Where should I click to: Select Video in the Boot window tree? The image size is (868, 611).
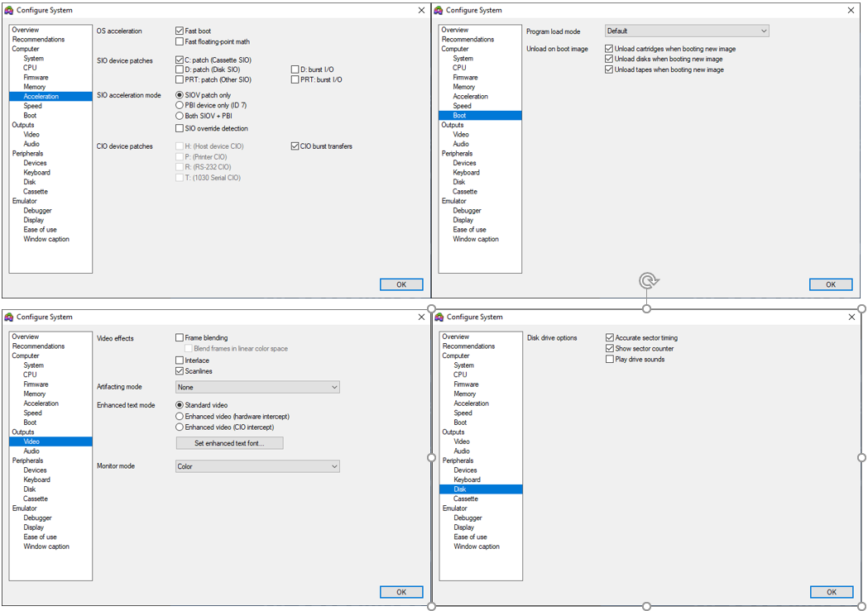(x=461, y=135)
